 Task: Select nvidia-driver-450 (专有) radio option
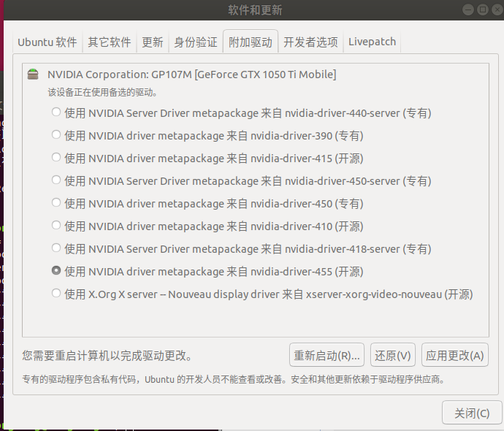coord(56,203)
